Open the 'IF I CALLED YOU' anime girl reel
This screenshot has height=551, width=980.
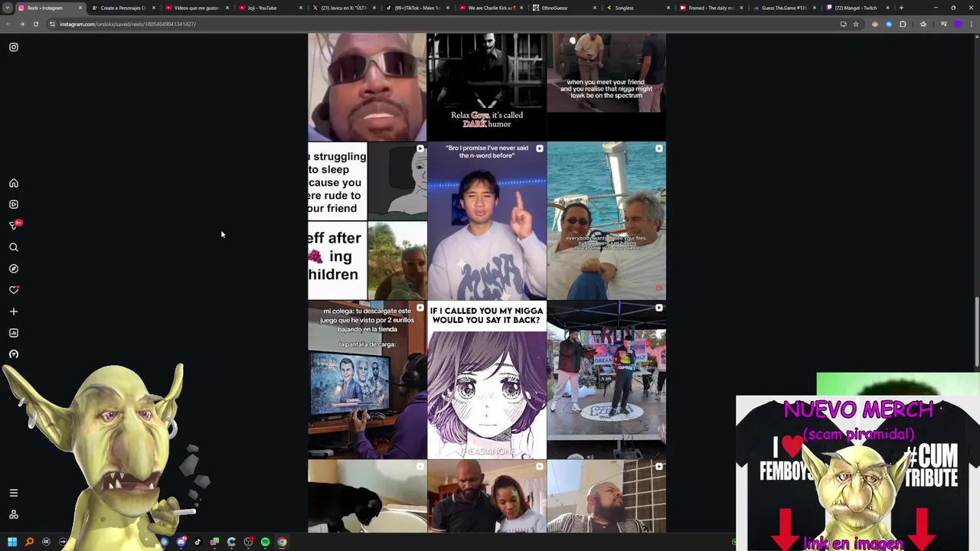pyautogui.click(x=487, y=380)
